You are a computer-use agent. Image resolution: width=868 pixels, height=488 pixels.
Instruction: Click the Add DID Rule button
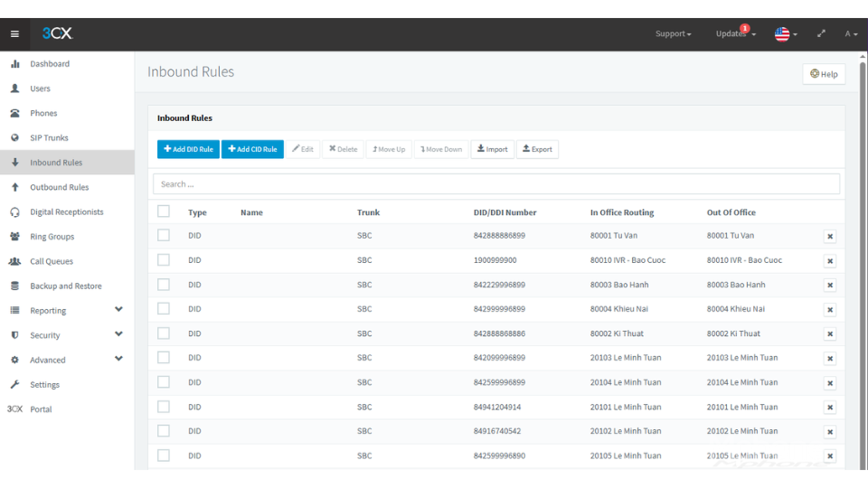[x=188, y=149]
